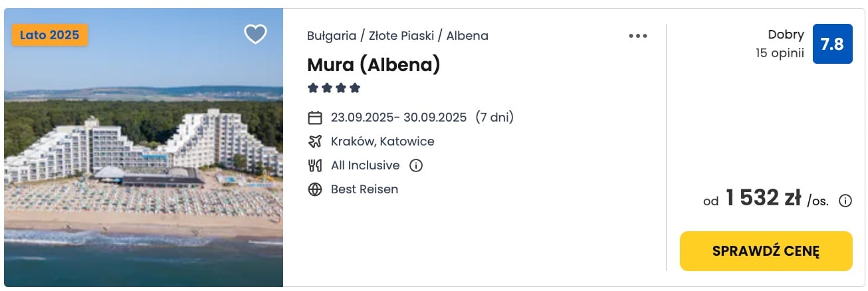Select the 23.09.2025- 30.09.2025 date text
Image resolution: width=868 pixels, height=291 pixels.
399,118
